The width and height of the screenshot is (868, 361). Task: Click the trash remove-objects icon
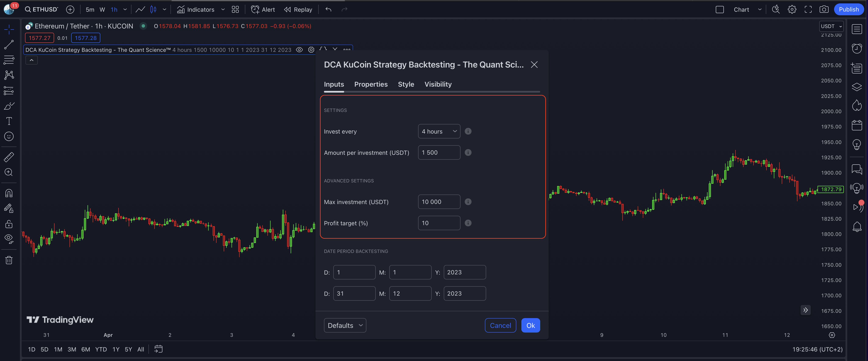click(9, 260)
